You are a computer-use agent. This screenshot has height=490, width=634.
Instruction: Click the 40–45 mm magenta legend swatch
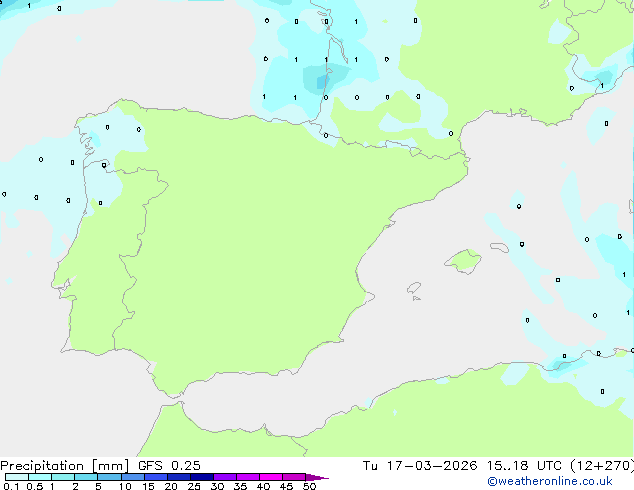click(x=271, y=477)
